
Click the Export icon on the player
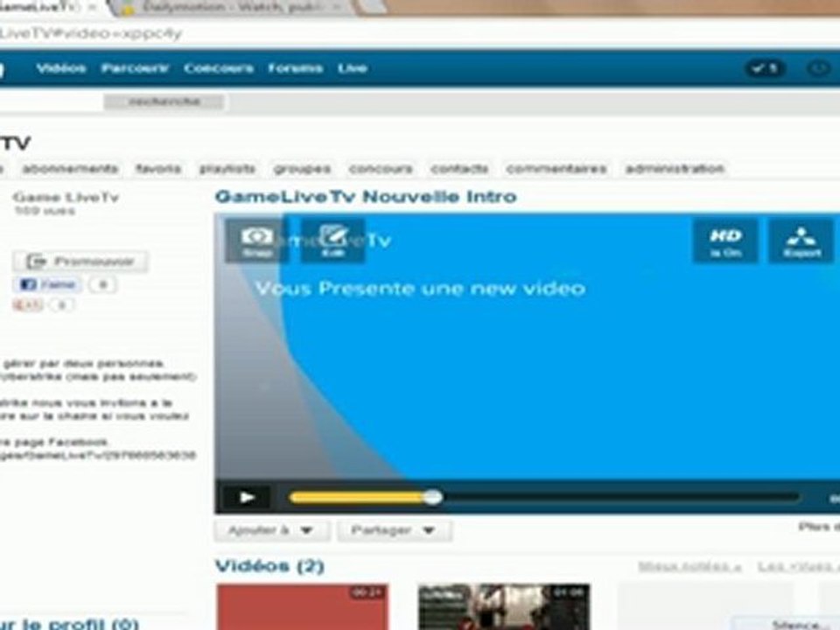point(801,241)
